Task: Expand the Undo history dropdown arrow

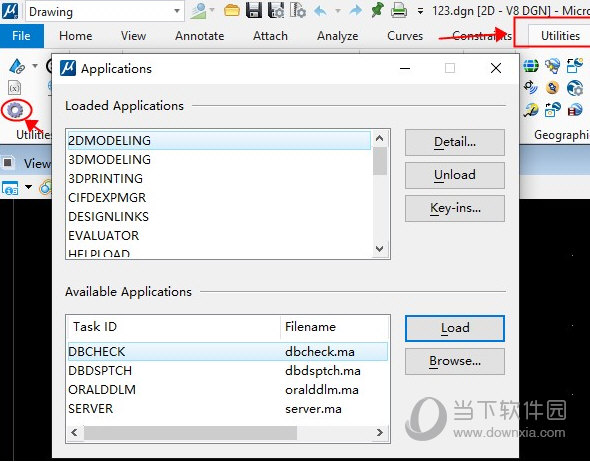Action: [x=338, y=11]
